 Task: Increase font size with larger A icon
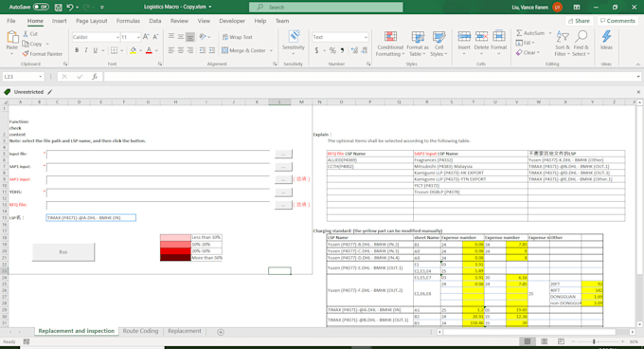[146, 37]
